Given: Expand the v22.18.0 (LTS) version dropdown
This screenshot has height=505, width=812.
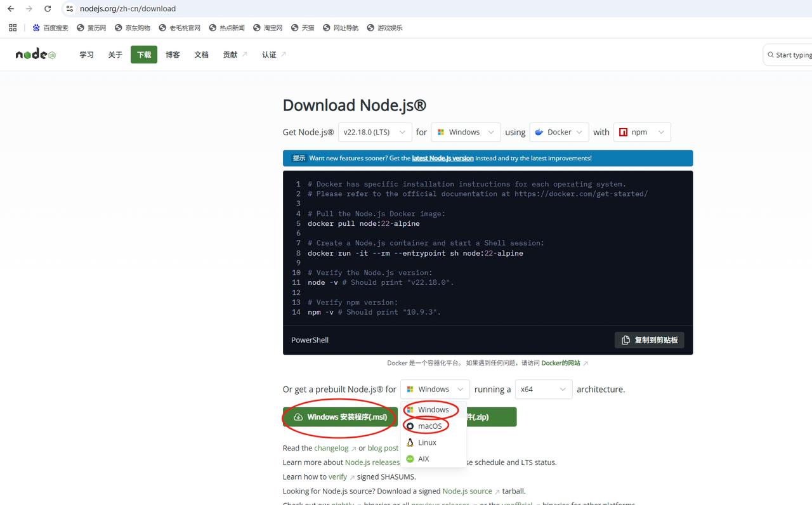Looking at the screenshot, I should (x=375, y=132).
